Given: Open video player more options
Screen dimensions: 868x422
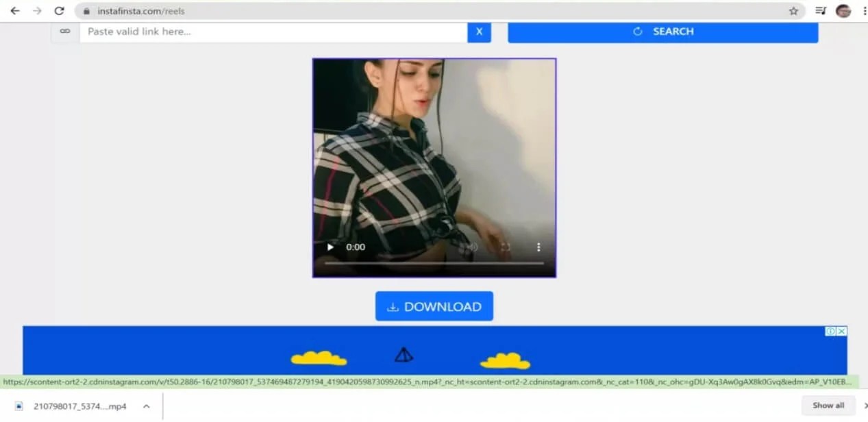Looking at the screenshot, I should [538, 247].
